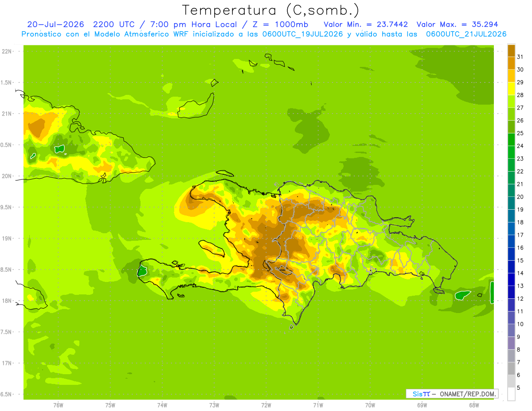Image resolution: width=532 pixels, height=411 pixels.
Task: Select the "Valor Min. = 23.7442" value
Action: (x=366, y=24)
